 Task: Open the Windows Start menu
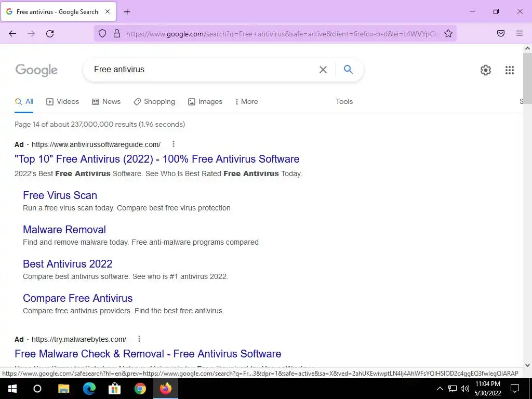(12, 389)
